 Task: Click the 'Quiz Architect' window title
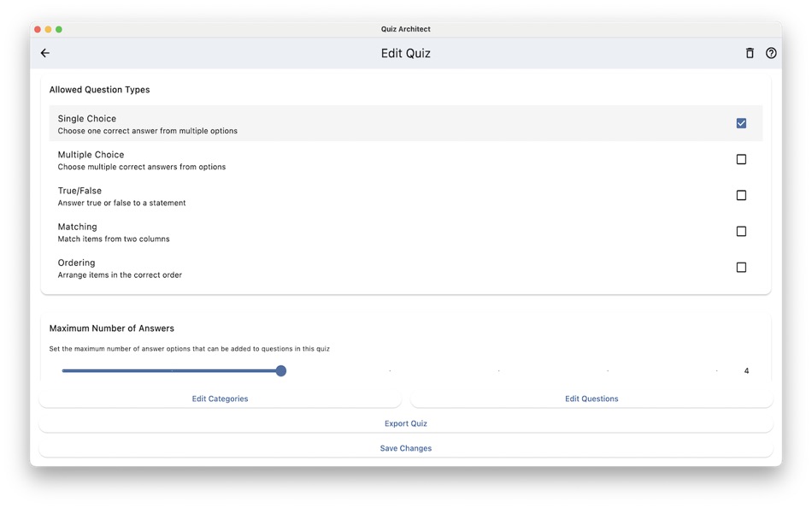click(405, 29)
